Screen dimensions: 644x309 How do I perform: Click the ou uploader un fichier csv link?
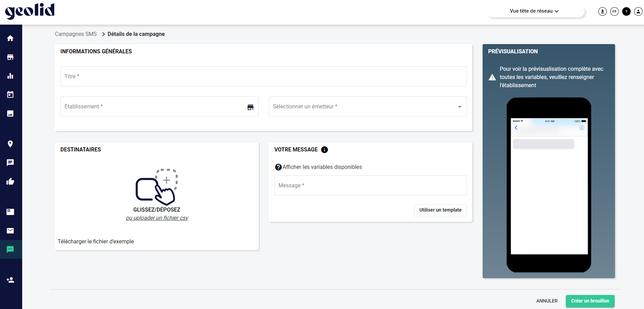tap(157, 218)
